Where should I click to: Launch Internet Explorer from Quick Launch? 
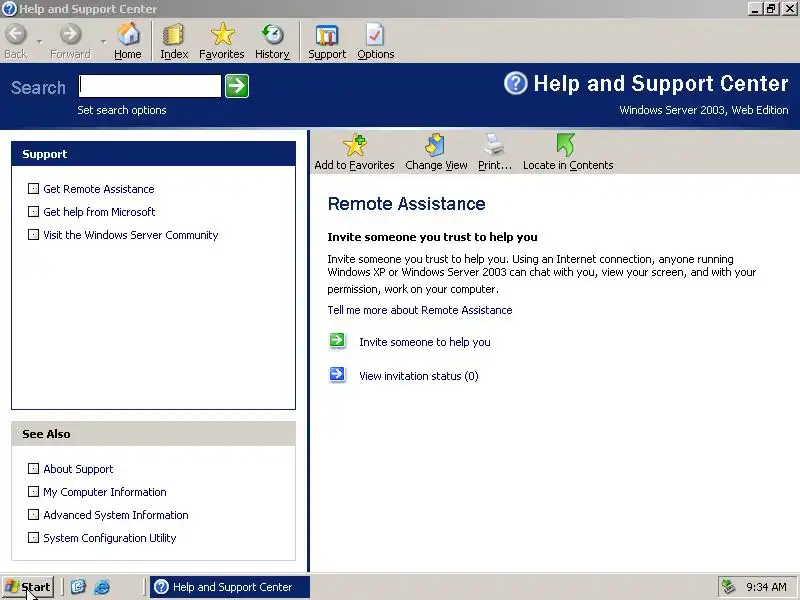coord(102,587)
